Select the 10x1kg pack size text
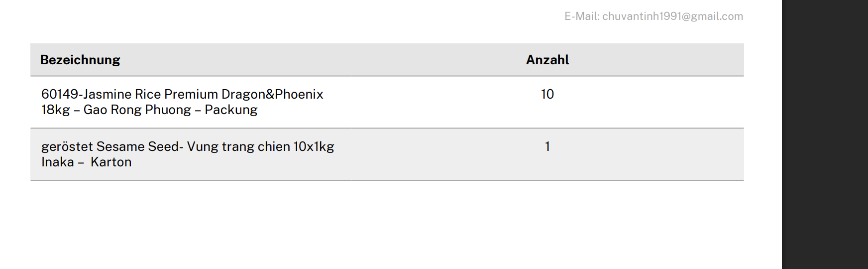 [x=314, y=146]
